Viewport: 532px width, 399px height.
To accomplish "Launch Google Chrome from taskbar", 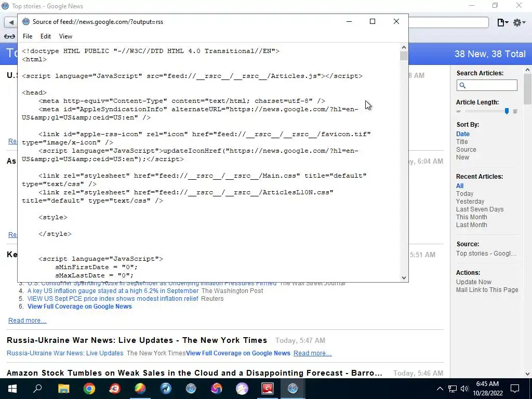I will click(x=89, y=389).
